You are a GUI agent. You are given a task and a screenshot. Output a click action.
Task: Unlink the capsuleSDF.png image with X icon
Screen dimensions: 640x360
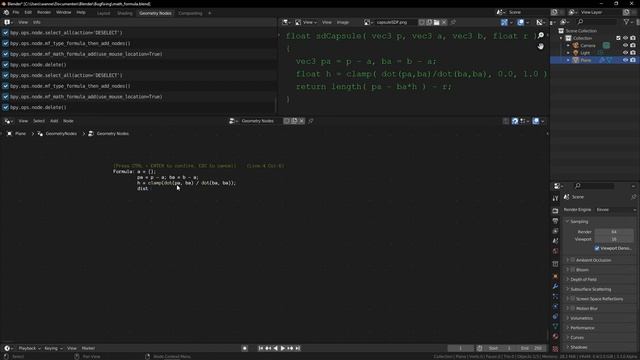point(444,22)
